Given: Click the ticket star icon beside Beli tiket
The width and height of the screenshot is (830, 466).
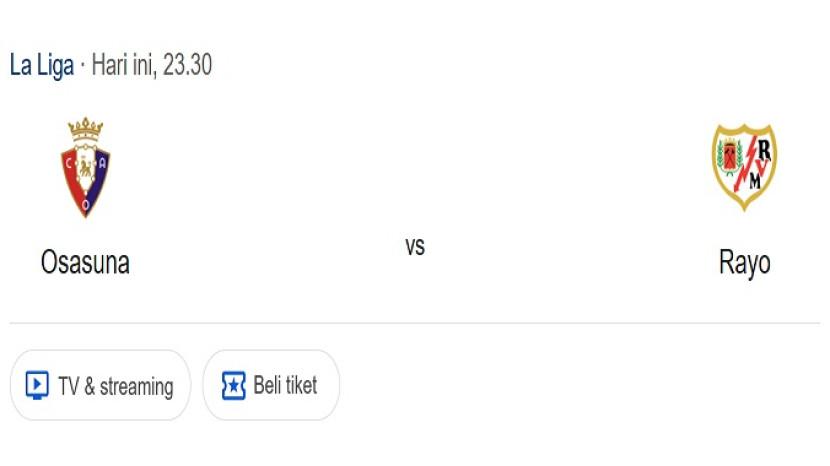Looking at the screenshot, I should (x=233, y=385).
